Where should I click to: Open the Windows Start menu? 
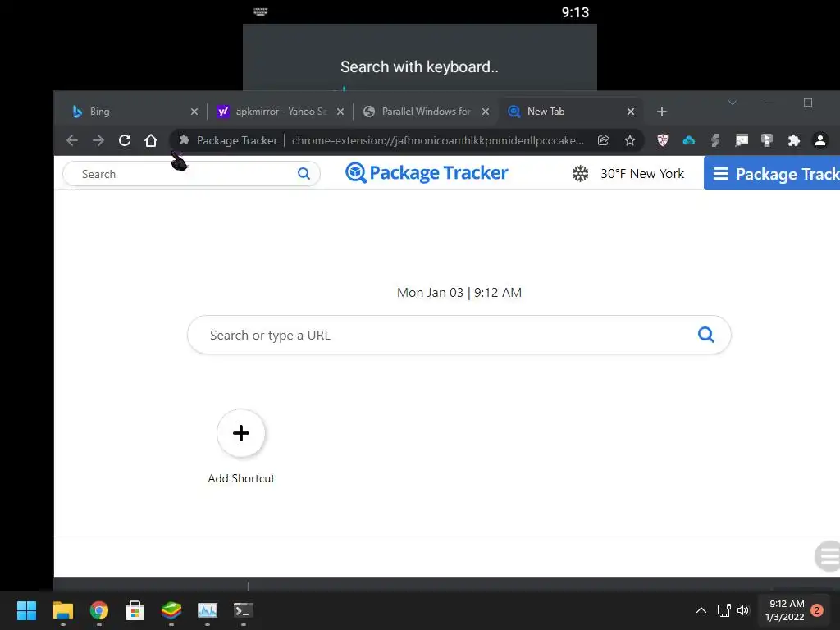coord(26,610)
